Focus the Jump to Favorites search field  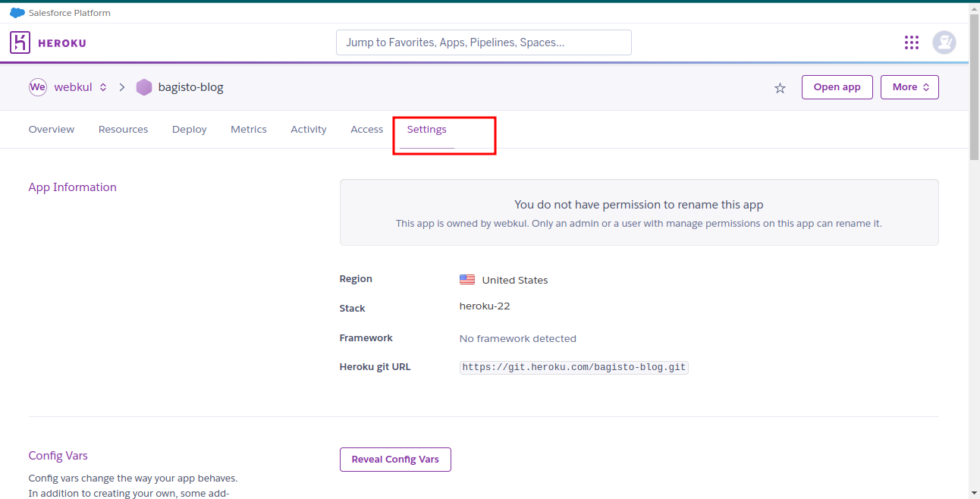tap(484, 42)
